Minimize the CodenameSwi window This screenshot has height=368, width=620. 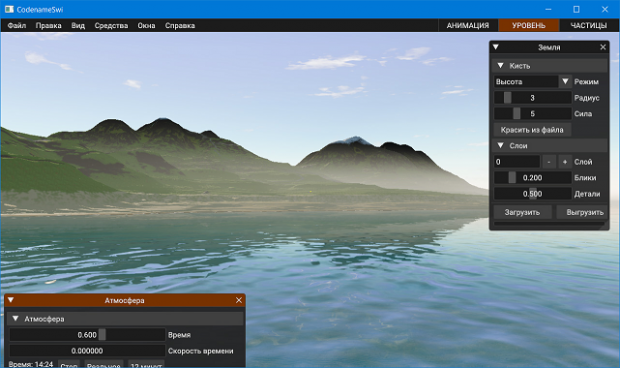click(548, 9)
